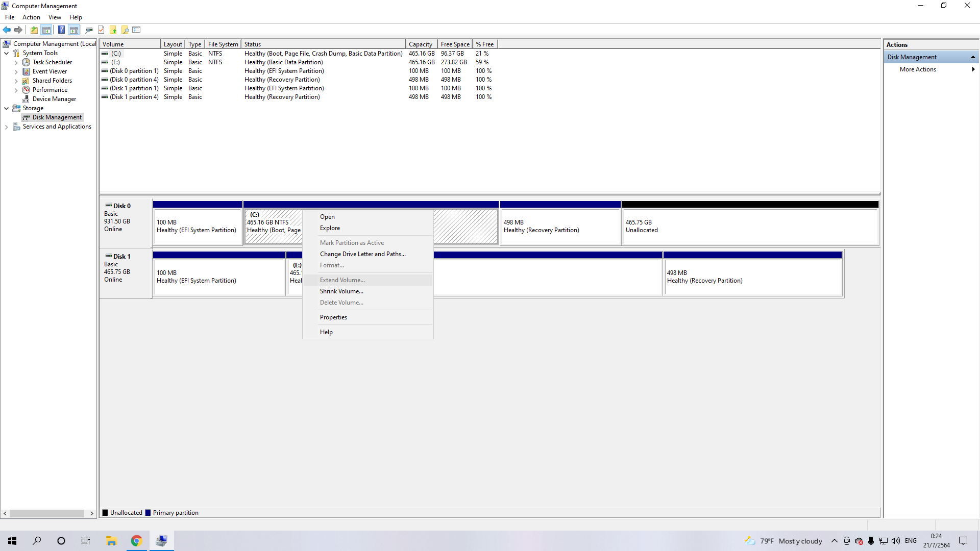Open the Help menu in menu bar
Screen dimensions: 980x551
pyautogui.click(x=76, y=17)
